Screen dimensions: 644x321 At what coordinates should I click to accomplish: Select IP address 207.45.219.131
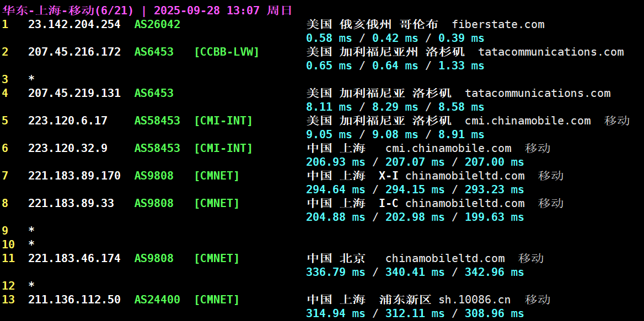pos(74,93)
